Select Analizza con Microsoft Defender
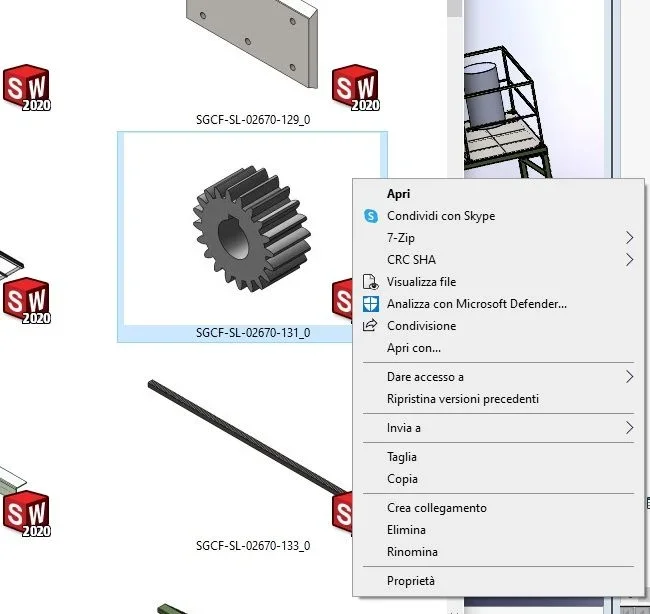The width and height of the screenshot is (650, 614). [x=498, y=304]
